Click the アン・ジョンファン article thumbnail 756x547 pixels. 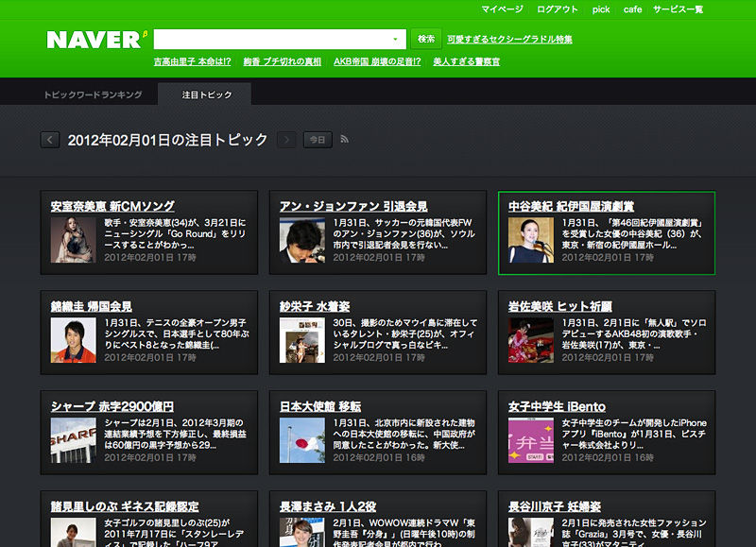tap(302, 240)
